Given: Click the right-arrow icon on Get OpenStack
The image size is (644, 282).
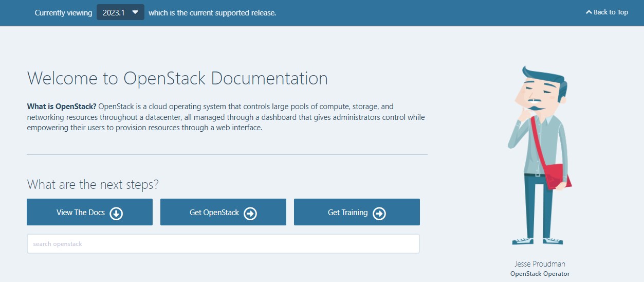Looking at the screenshot, I should coord(250,213).
